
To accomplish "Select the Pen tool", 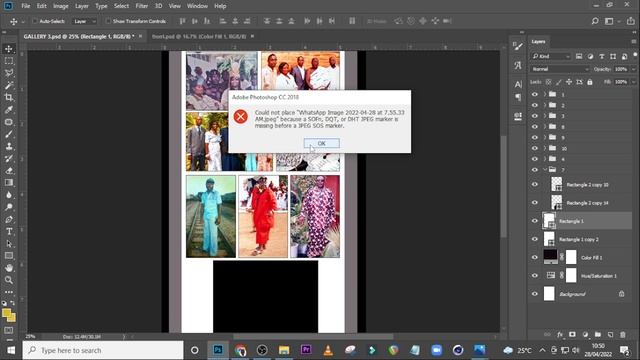I will point(9,219).
